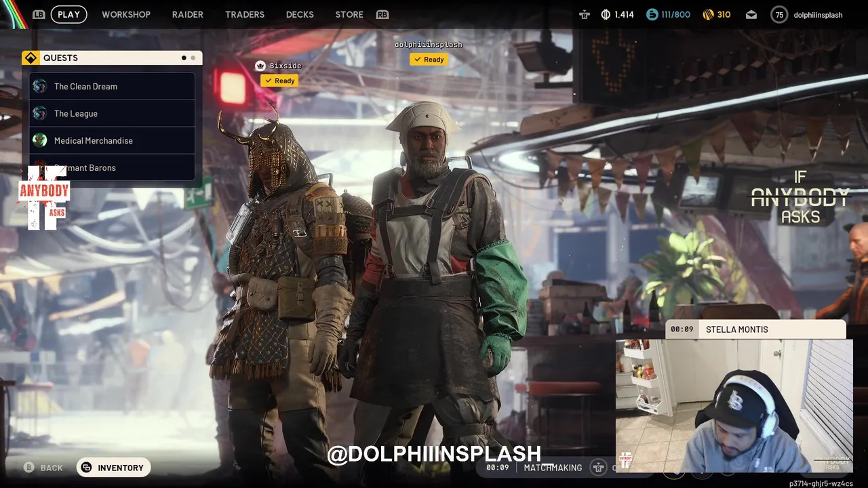This screenshot has height=488, width=868.
Task: Click the right-stick icon in top bar
Action: [585, 14]
